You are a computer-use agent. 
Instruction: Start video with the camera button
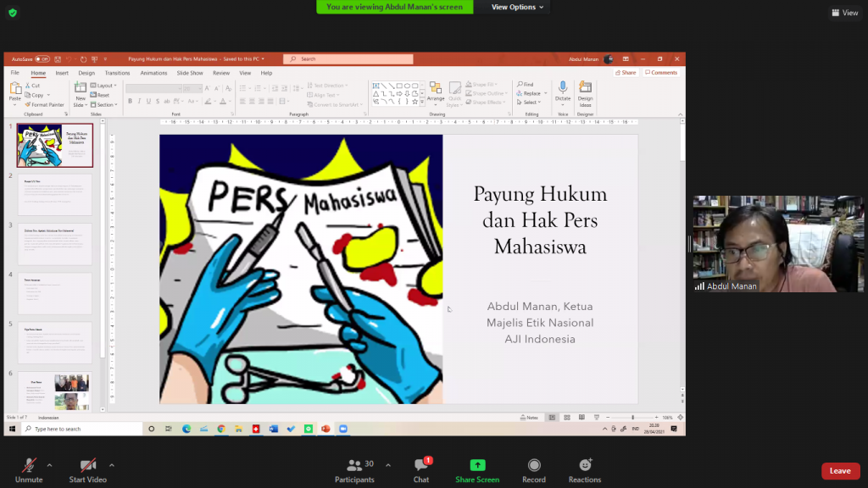pyautogui.click(x=87, y=466)
